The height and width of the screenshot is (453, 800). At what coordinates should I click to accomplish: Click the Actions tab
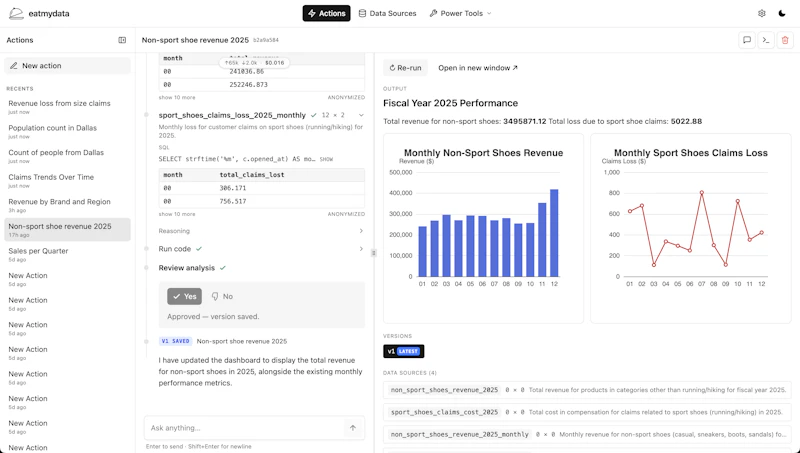coord(327,13)
